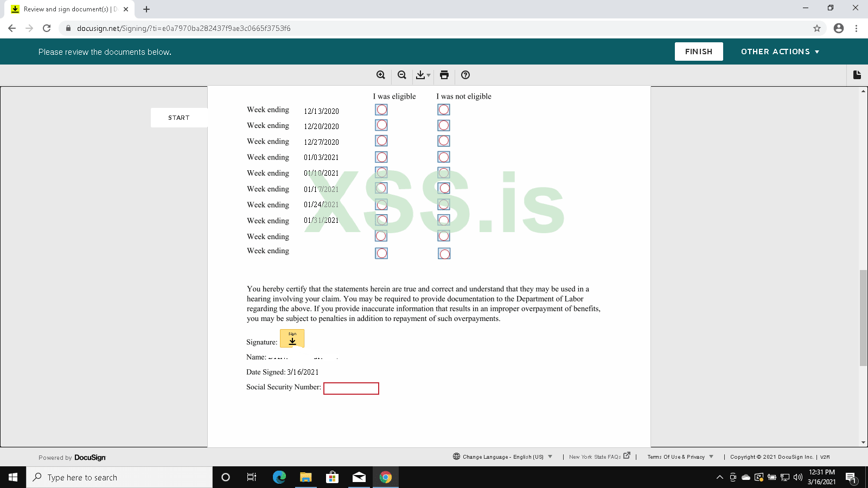Click the scrollbar up arrow
868x488 pixels.
863,91
